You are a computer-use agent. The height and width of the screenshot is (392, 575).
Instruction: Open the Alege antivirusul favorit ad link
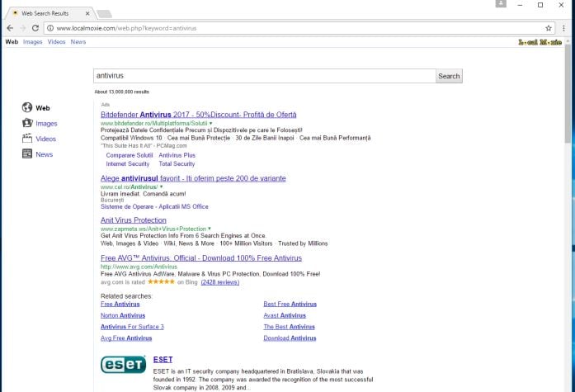pyautogui.click(x=193, y=178)
